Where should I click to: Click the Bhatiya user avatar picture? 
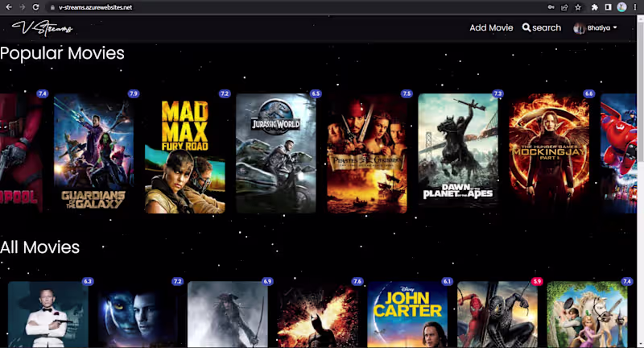coord(579,28)
